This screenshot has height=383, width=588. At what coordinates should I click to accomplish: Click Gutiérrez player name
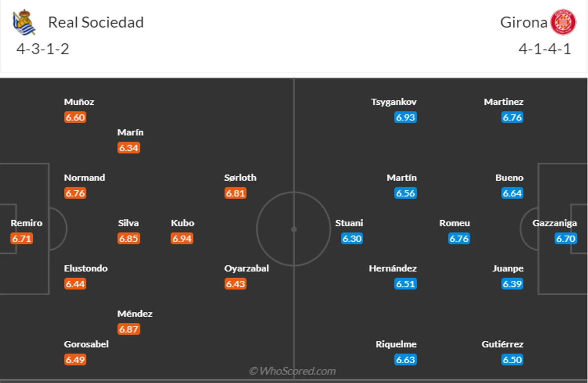[x=502, y=344]
